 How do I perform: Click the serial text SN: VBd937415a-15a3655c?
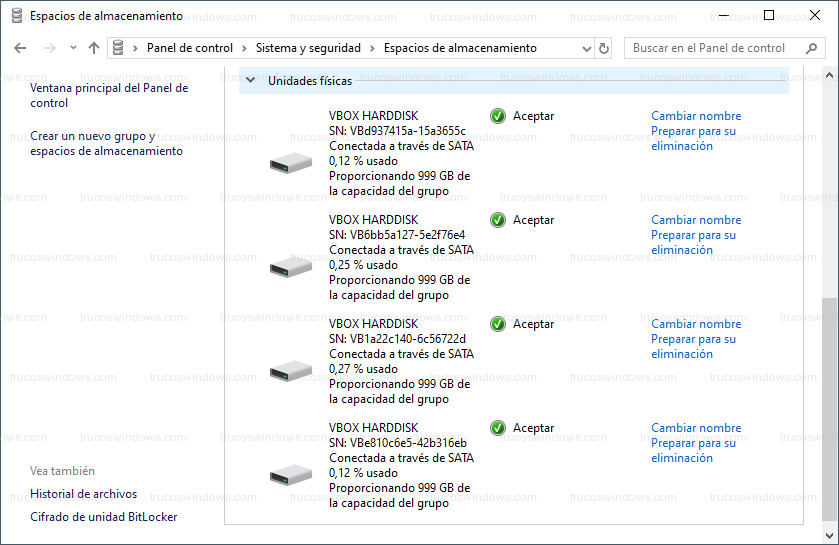click(398, 131)
